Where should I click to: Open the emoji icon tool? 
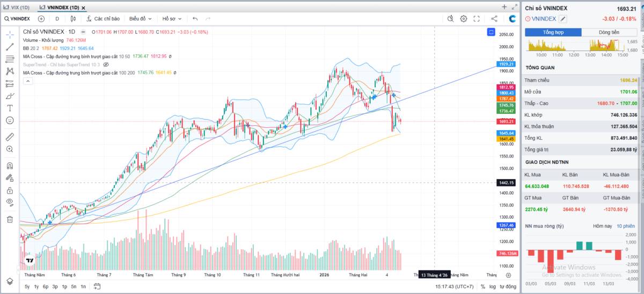point(10,120)
